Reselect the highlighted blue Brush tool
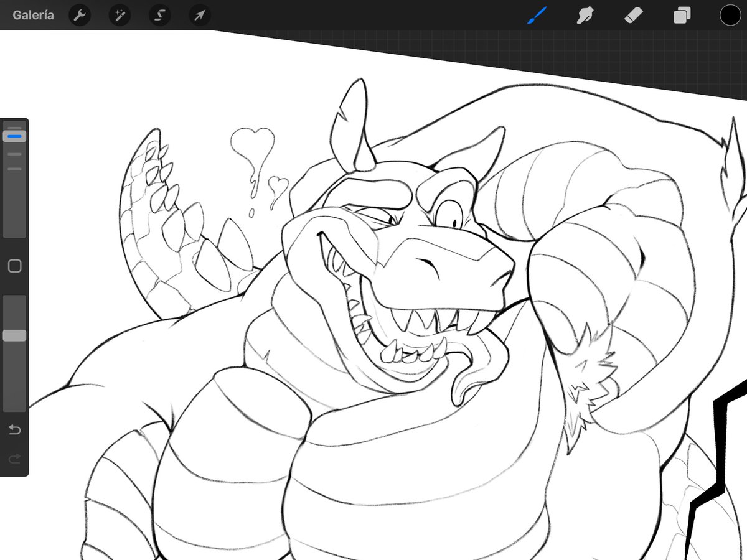Viewport: 747px width, 560px height. (x=538, y=15)
